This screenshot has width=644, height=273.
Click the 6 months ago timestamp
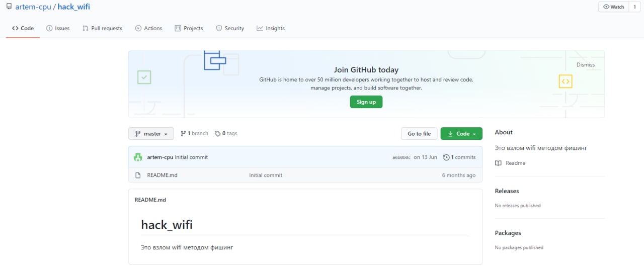point(459,175)
